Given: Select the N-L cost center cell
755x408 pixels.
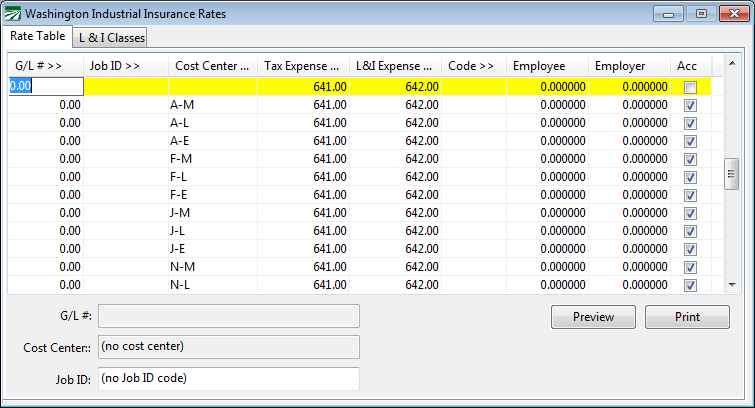Looking at the screenshot, I should pos(213,285).
